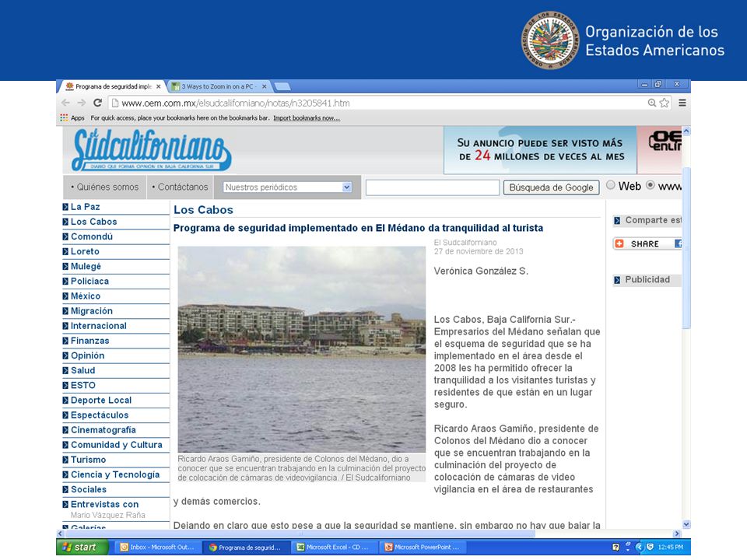Open 'Comunidad y Cultura' section
Viewport: 747px width, 560px height.
pyautogui.click(x=116, y=444)
